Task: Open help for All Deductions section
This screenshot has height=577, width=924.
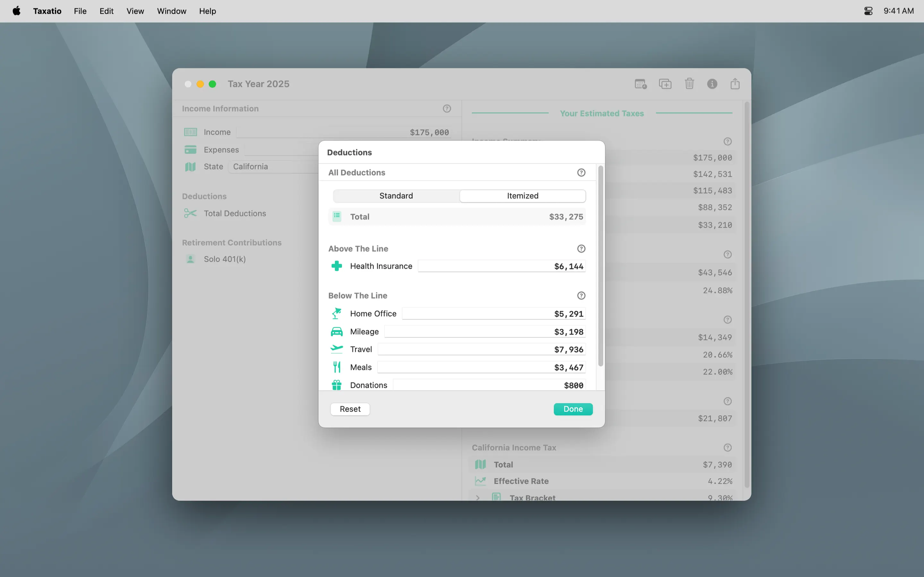Action: coord(581,172)
